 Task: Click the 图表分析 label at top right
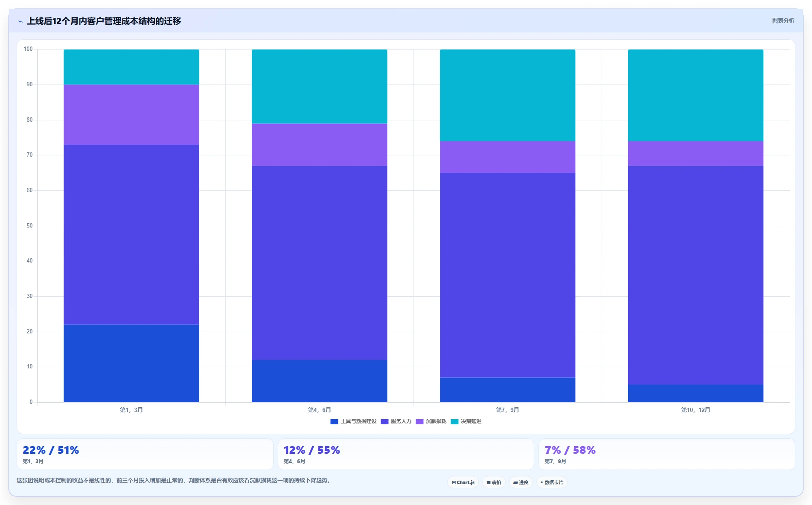(783, 20)
